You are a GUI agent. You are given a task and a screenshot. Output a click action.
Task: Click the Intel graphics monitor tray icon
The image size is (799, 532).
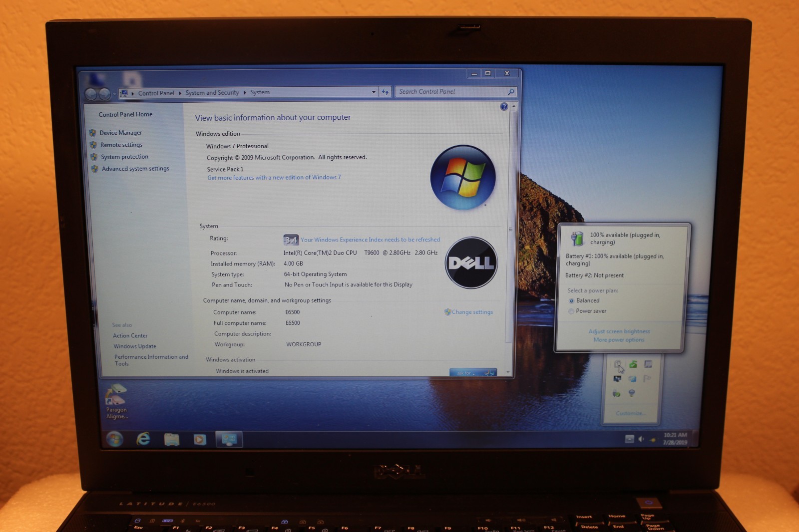(x=617, y=379)
